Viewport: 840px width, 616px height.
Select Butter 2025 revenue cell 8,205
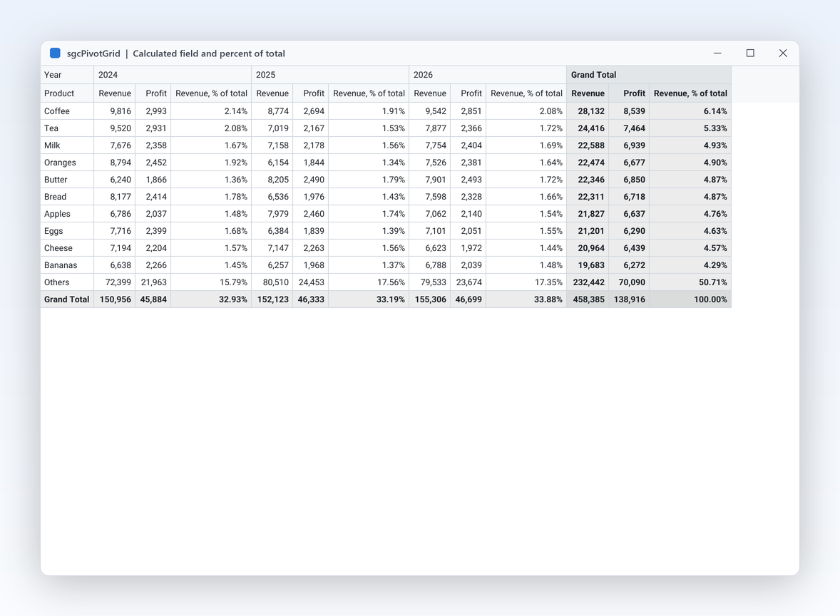coord(272,180)
